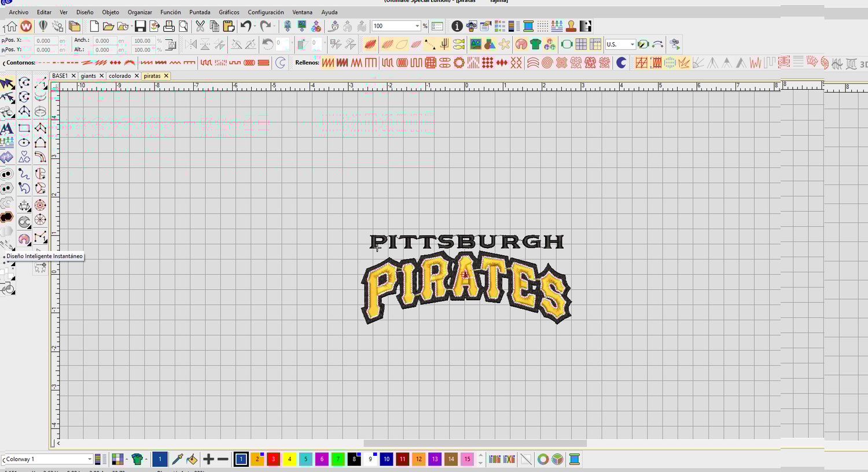The image size is (868, 472).
Task: Save the design with the floppy disk icon
Action: pos(140,26)
